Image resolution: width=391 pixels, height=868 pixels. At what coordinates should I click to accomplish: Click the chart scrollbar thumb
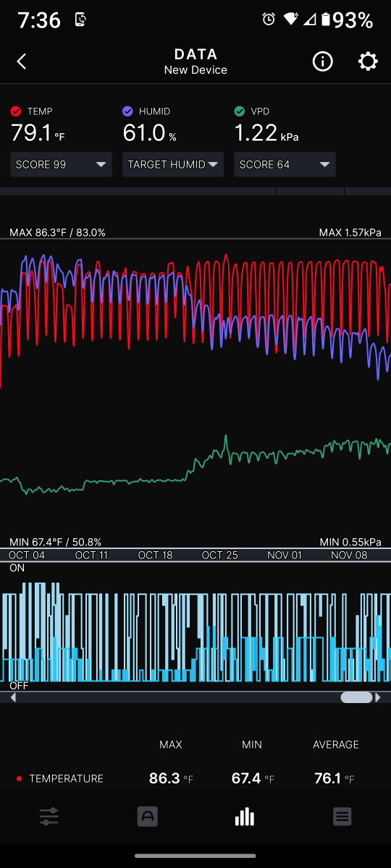[356, 698]
